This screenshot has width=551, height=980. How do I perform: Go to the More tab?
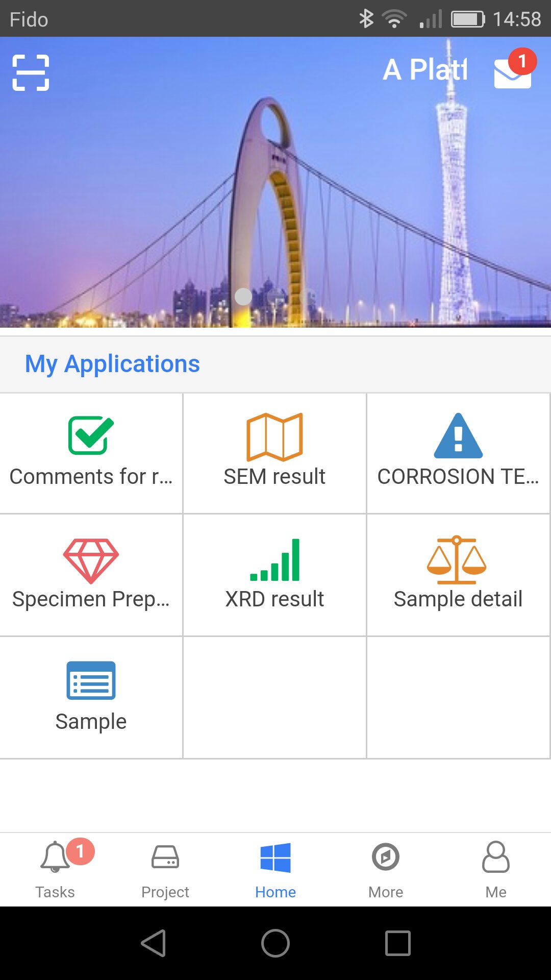(x=386, y=870)
